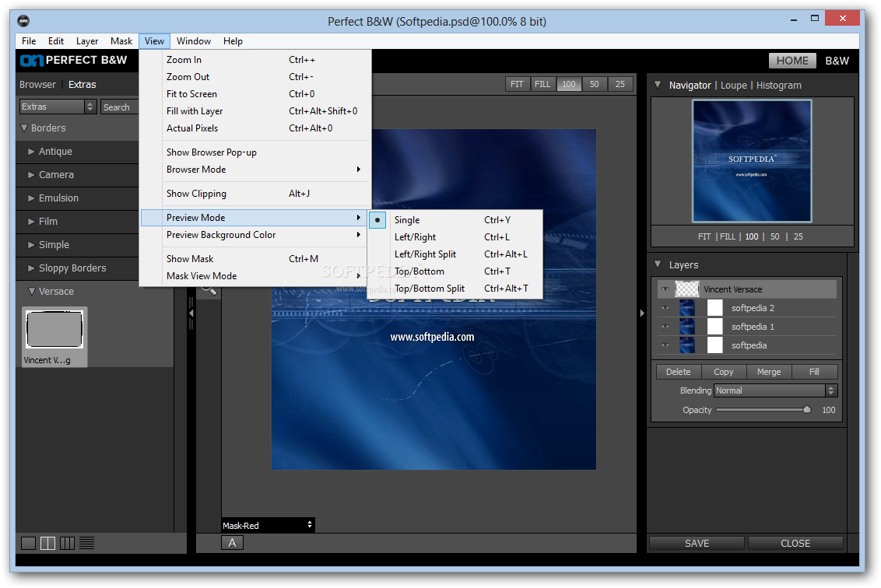Click Show Clipping menu entry
Screen dimensions: 881x588
pyautogui.click(x=255, y=194)
